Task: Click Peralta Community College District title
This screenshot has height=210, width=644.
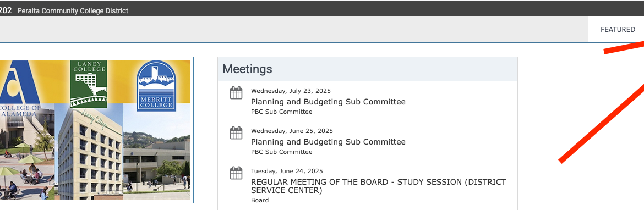Action: 73,11
